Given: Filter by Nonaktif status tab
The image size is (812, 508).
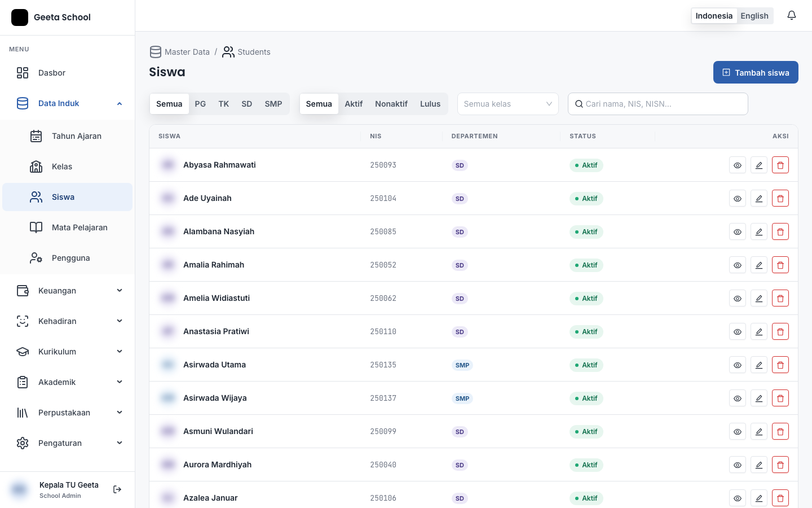Looking at the screenshot, I should pyautogui.click(x=391, y=104).
